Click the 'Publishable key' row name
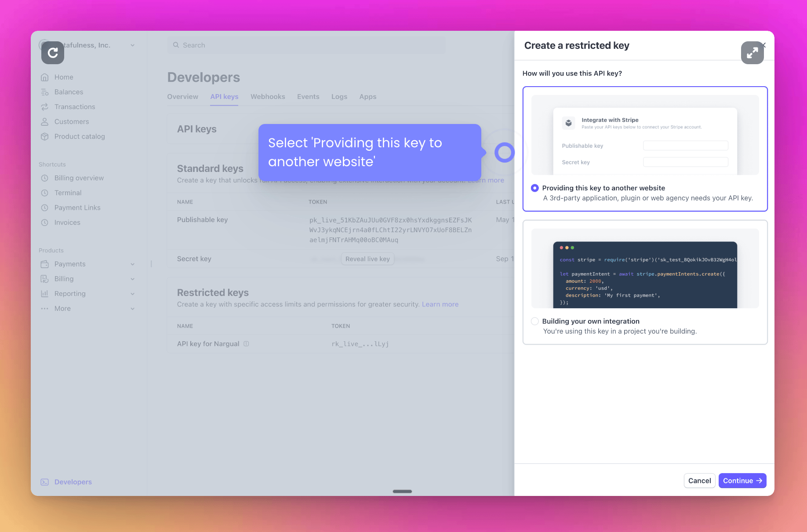 202,220
